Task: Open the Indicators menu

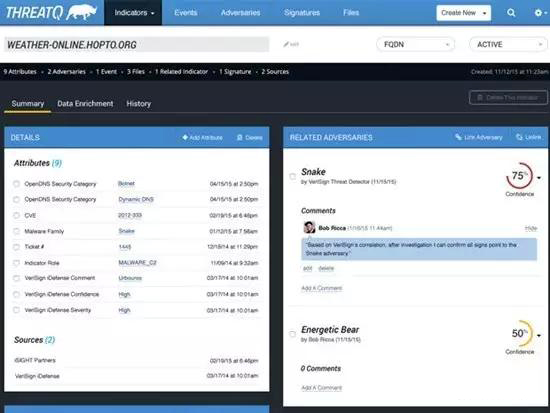Action: tap(133, 13)
